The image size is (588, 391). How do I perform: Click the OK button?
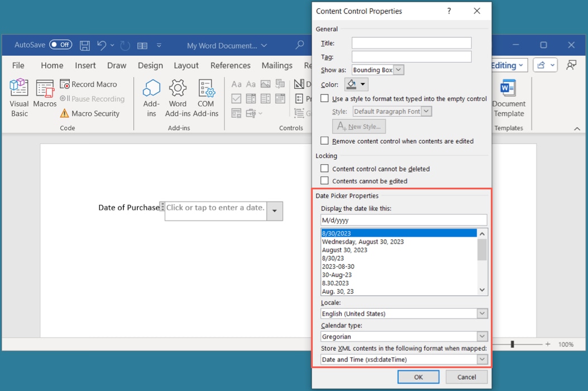pyautogui.click(x=418, y=376)
